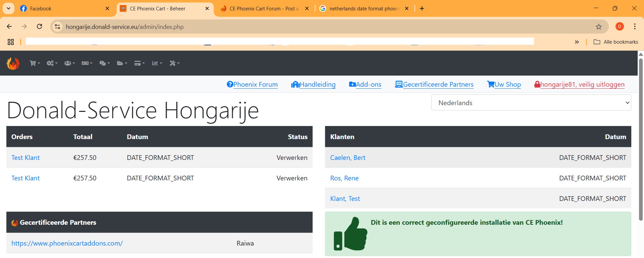Viewport: 644px width, 258px height.
Task: Click the Orders column header
Action: point(22,137)
